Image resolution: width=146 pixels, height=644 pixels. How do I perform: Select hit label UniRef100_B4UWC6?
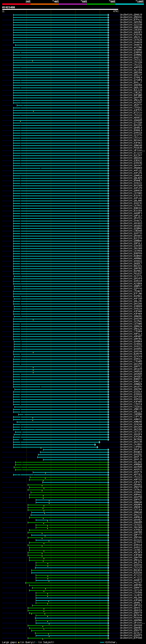click(131, 452)
